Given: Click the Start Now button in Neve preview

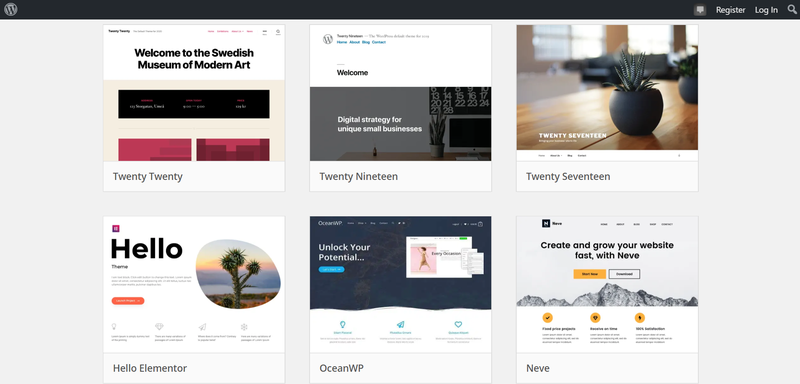Looking at the screenshot, I should tap(590, 274).
